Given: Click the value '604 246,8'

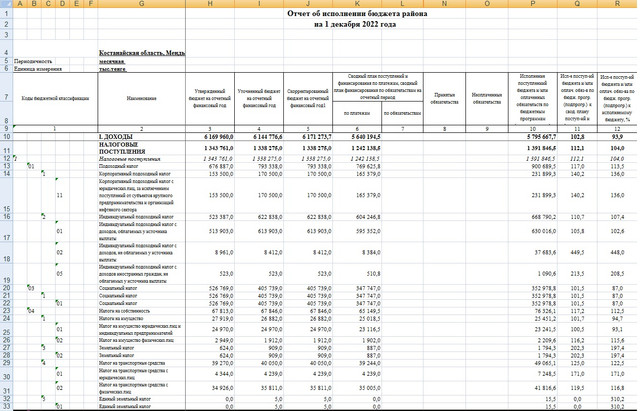Looking at the screenshot, I should (x=368, y=217).
